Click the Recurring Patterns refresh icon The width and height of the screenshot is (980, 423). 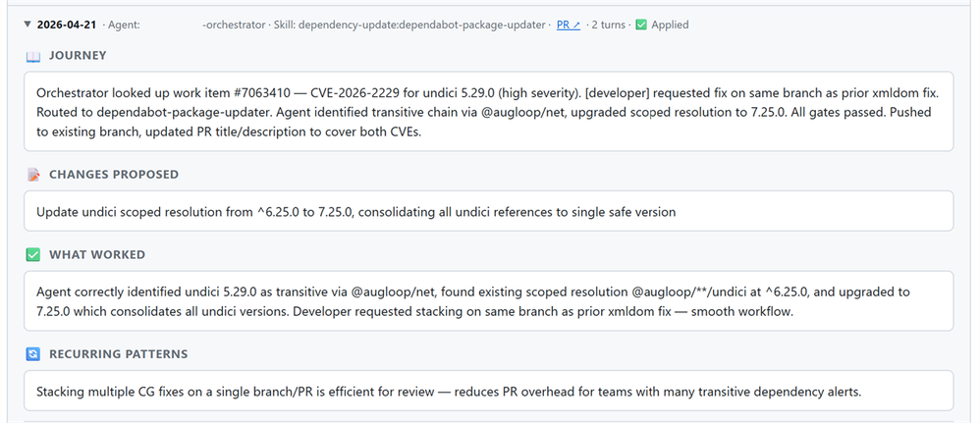point(33,354)
